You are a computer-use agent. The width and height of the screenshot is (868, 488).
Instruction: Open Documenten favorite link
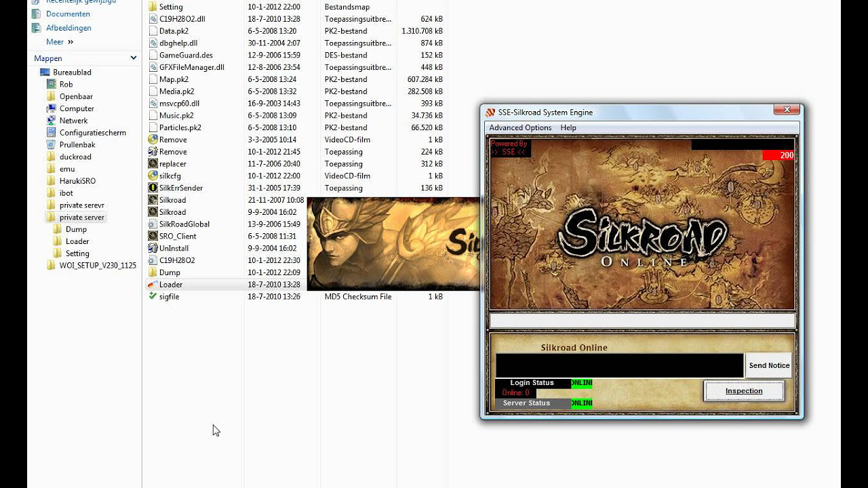tap(68, 14)
